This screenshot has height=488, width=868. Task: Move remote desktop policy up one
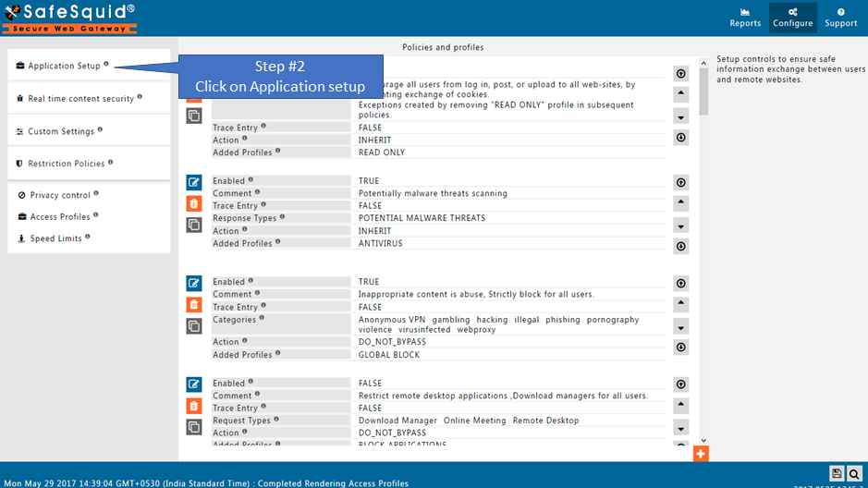(x=681, y=405)
